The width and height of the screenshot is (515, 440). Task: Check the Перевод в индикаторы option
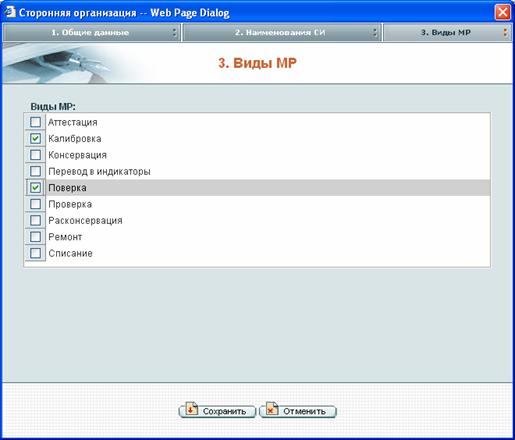[35, 171]
